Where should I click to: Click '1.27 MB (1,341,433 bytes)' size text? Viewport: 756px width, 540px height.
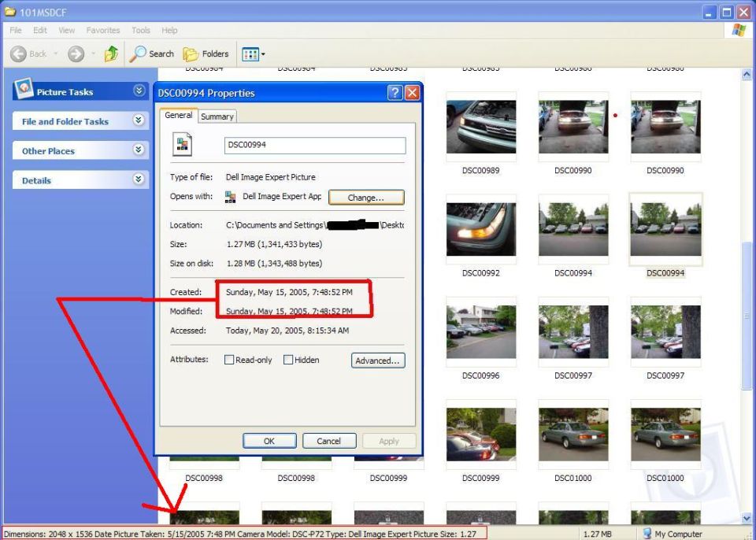click(274, 245)
